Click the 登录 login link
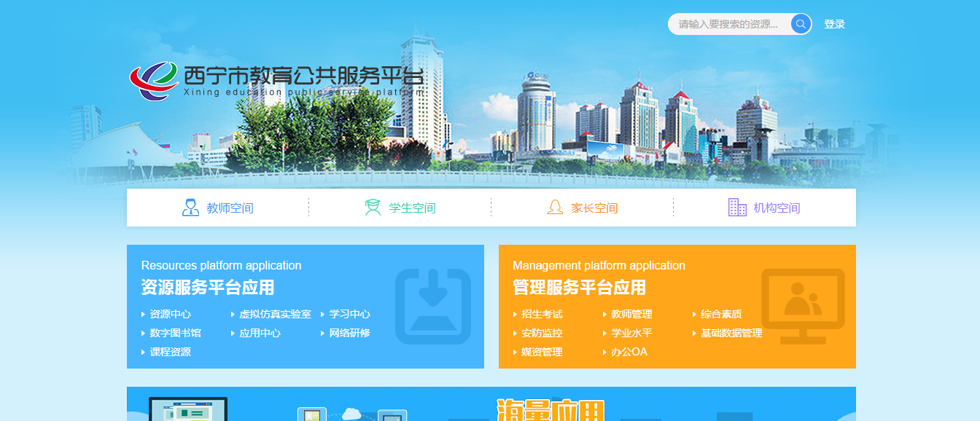The height and width of the screenshot is (421, 980). pos(834,24)
